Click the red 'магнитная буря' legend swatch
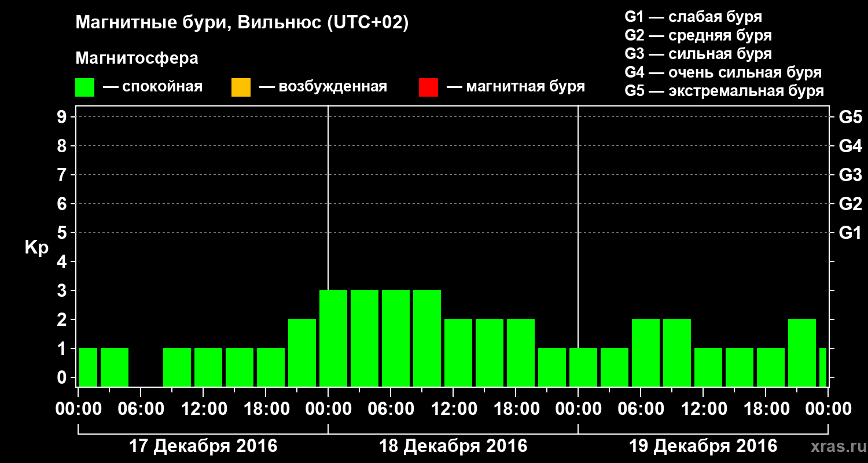The image size is (868, 463). coord(428,87)
